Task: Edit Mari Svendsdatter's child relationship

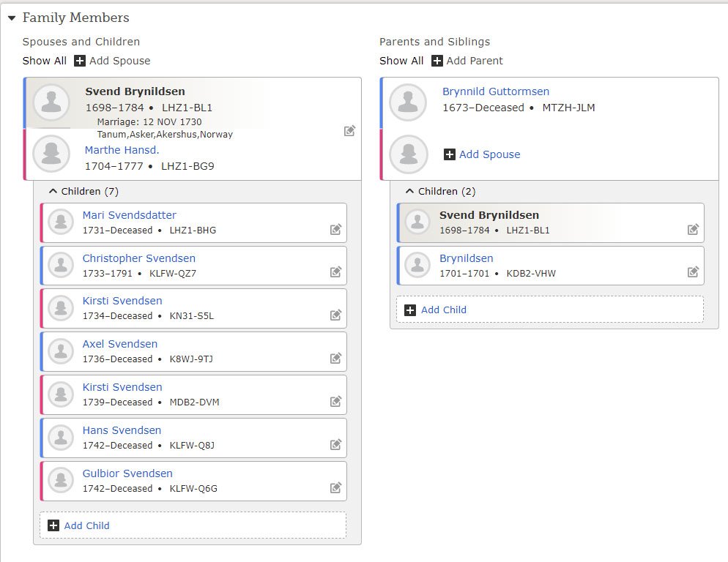Action: pos(335,229)
